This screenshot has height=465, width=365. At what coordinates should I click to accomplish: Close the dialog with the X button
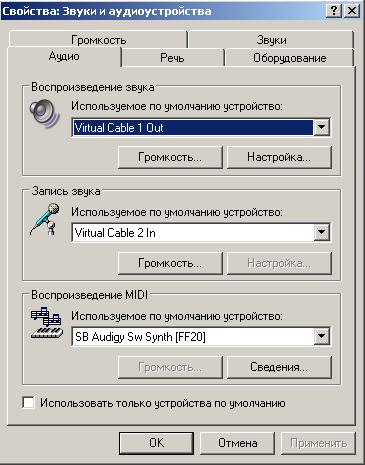352,11
